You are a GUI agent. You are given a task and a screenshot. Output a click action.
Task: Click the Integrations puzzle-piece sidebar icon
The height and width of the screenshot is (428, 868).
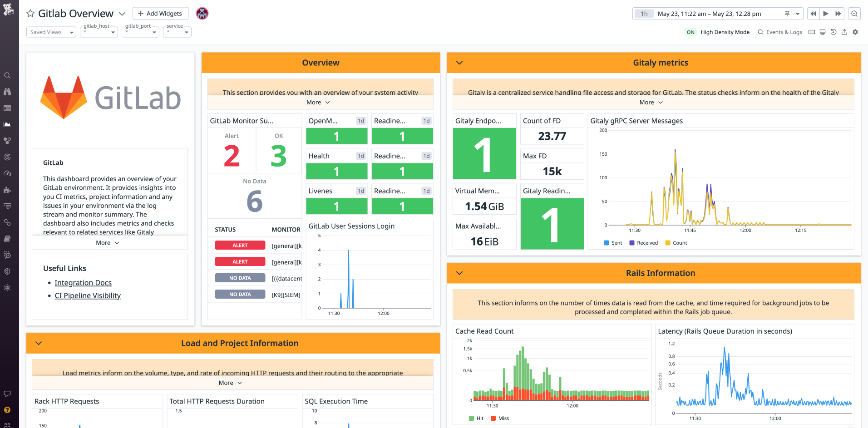8,190
